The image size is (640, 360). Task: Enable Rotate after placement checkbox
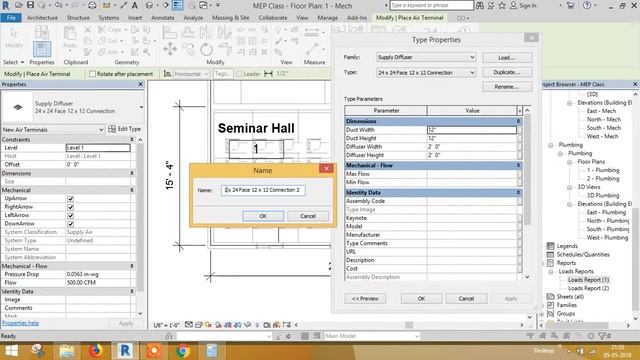click(x=92, y=74)
